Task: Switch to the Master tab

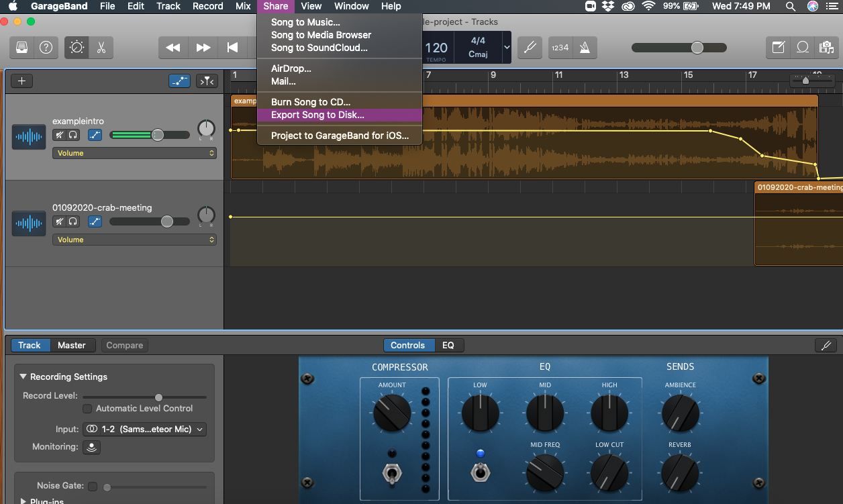Action: click(x=72, y=346)
